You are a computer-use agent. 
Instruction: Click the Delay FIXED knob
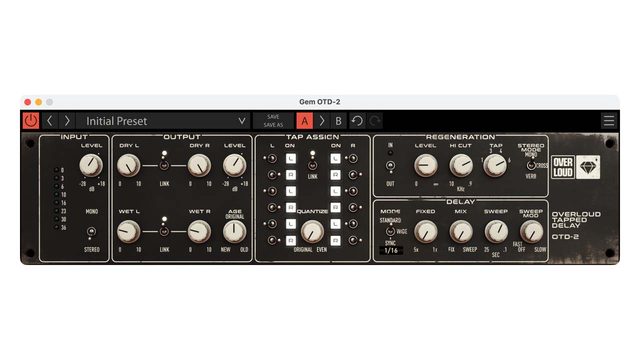click(426, 231)
